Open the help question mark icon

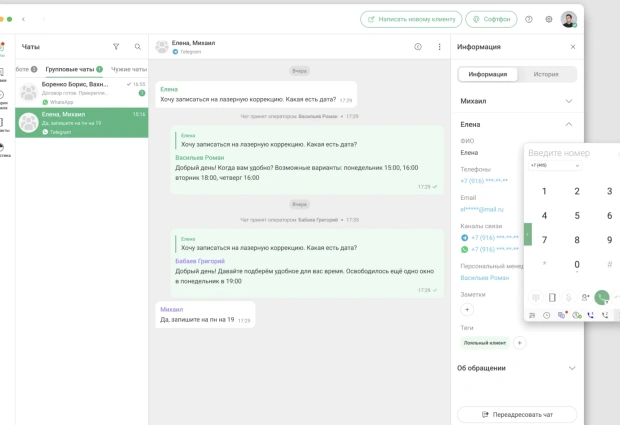(x=529, y=19)
